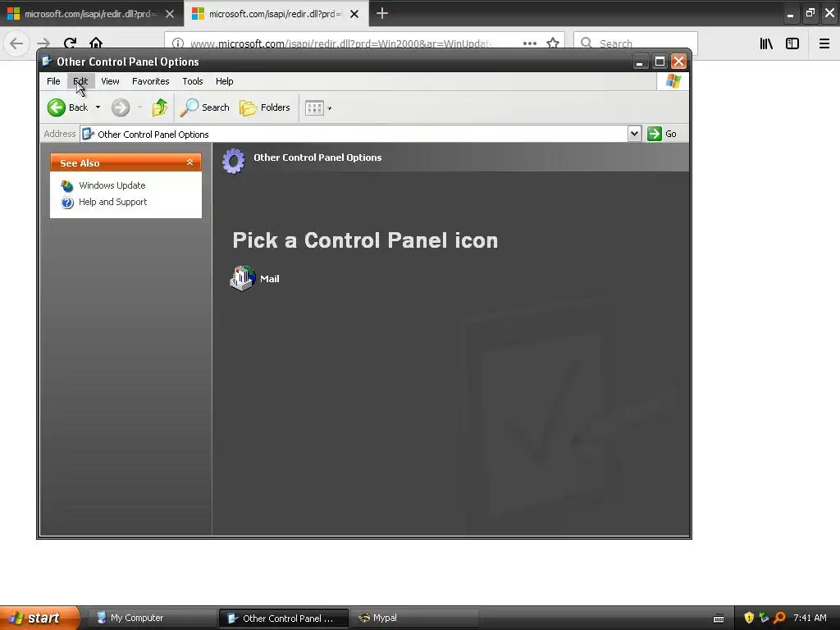
Task: Open the Edit menu
Action: pyautogui.click(x=80, y=81)
